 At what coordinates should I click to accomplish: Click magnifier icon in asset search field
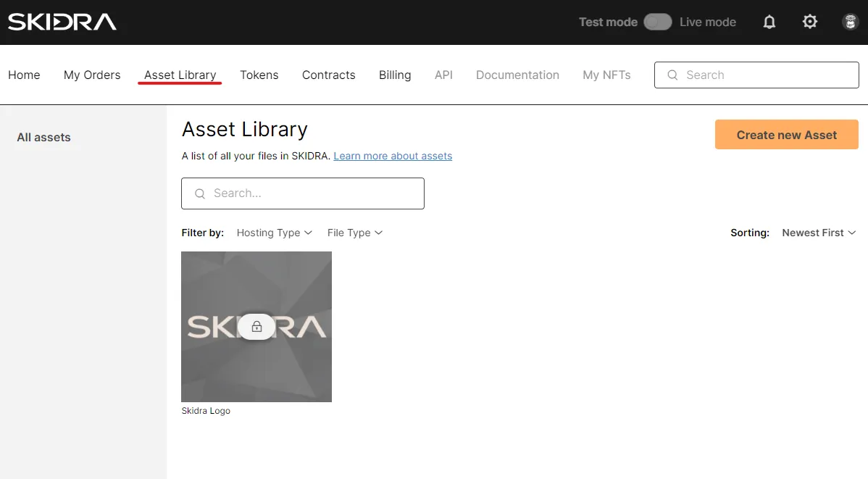[200, 193]
